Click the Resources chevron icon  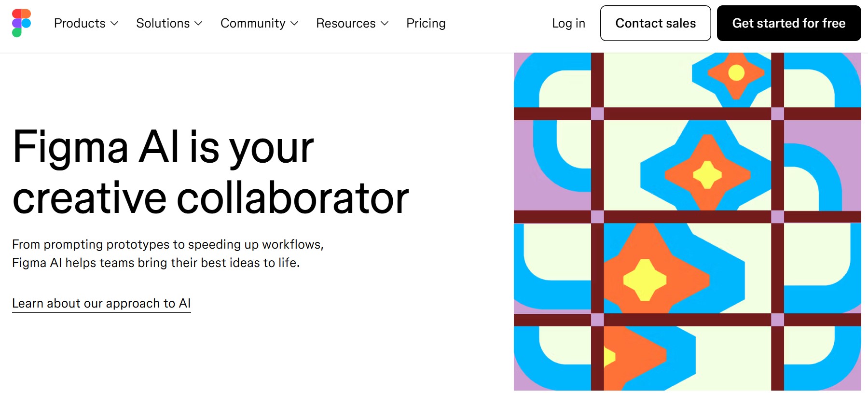click(x=385, y=23)
